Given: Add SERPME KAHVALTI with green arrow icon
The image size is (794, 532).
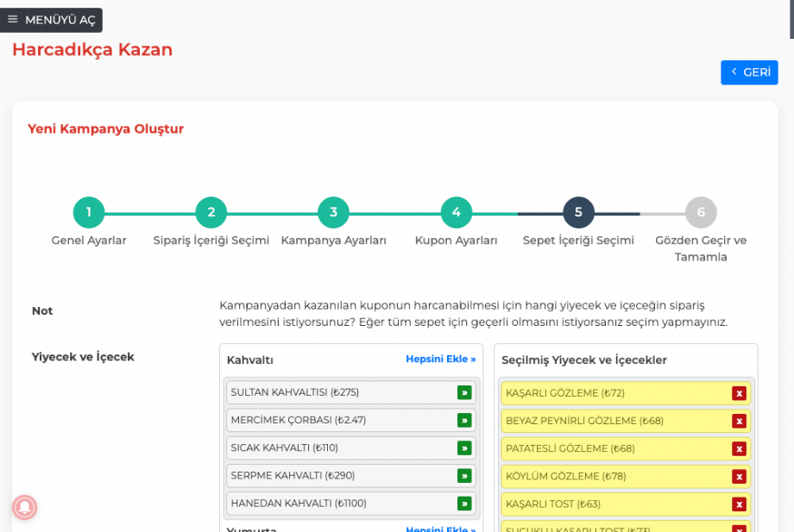Looking at the screenshot, I should point(464,476).
